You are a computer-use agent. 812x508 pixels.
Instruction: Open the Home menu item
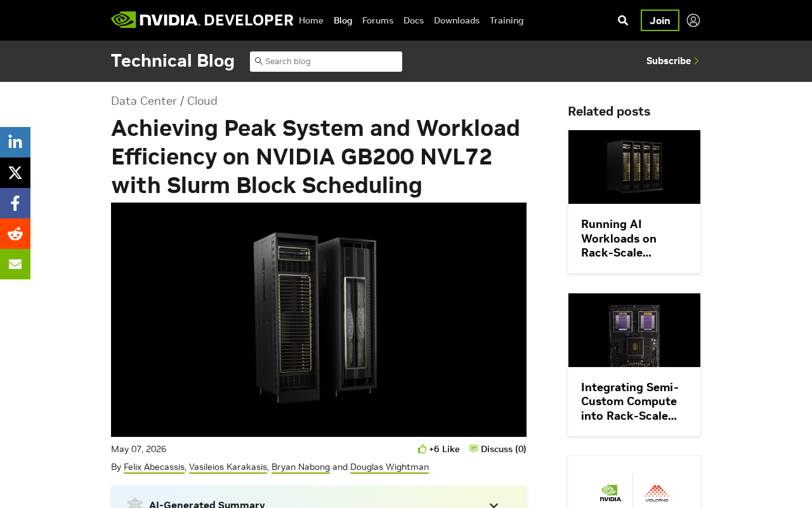(x=311, y=20)
